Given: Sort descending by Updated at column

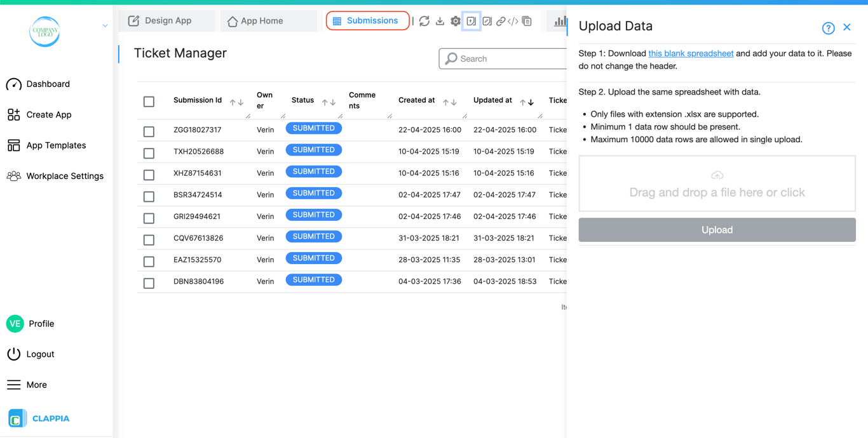Looking at the screenshot, I should pos(531,102).
